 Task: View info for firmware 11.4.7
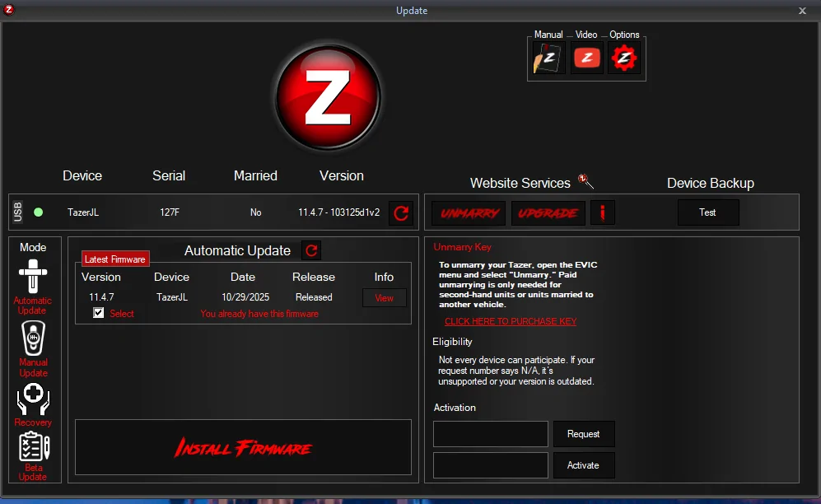coord(384,298)
